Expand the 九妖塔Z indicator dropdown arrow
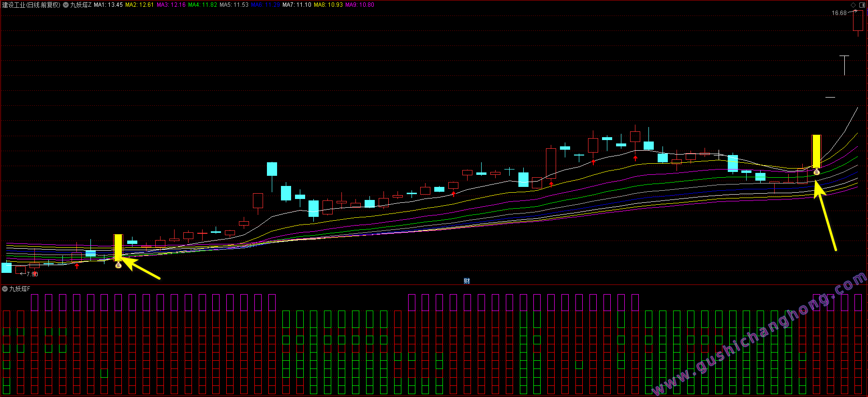This screenshot has height=397, width=868. coord(66,5)
